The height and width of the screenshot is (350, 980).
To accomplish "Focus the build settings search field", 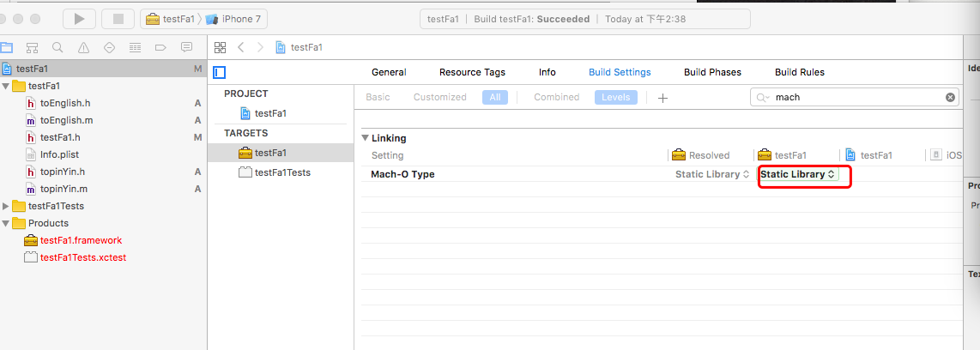I will click(x=855, y=98).
